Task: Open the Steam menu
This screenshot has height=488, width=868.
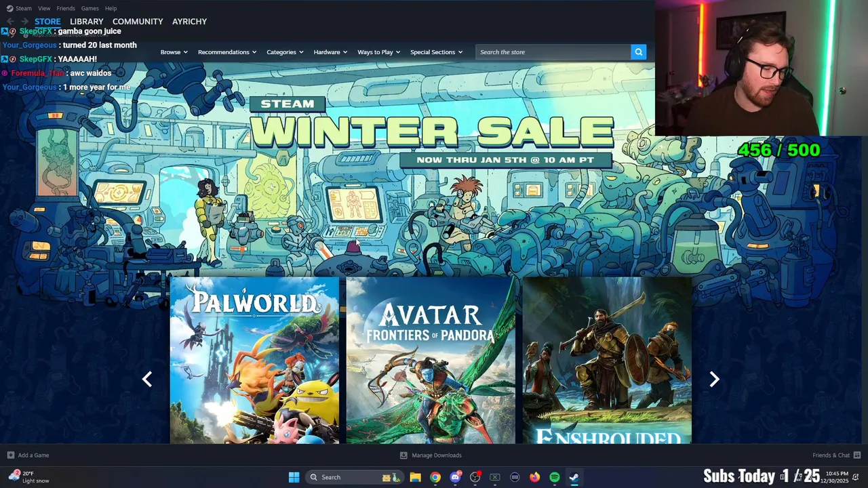Action: (24, 8)
